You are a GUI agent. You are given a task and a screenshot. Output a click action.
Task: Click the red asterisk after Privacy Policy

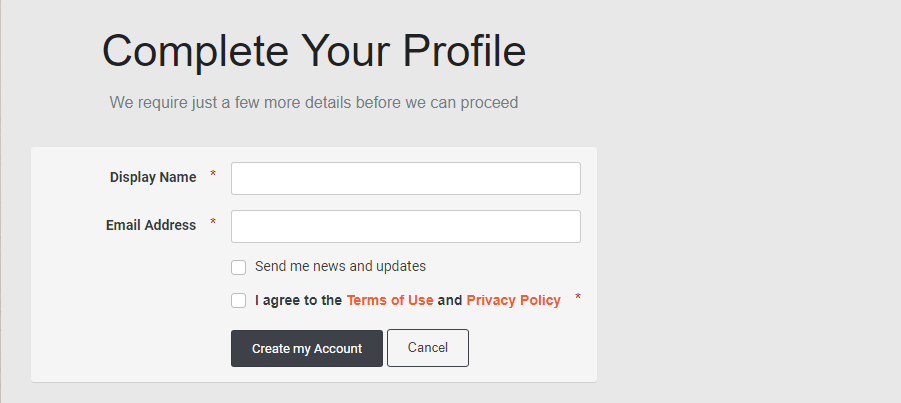578,299
